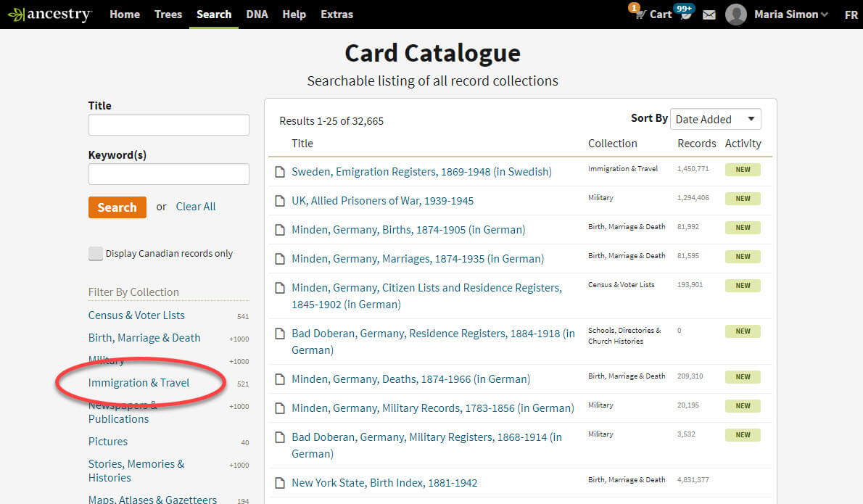Image resolution: width=863 pixels, height=504 pixels.
Task: Click document icon beside Bad Doberan Residence Registers
Action: [280, 334]
